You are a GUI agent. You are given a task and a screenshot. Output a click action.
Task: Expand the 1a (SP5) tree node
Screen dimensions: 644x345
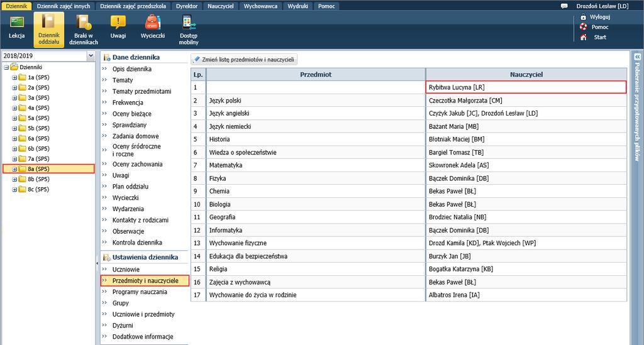pyautogui.click(x=14, y=77)
